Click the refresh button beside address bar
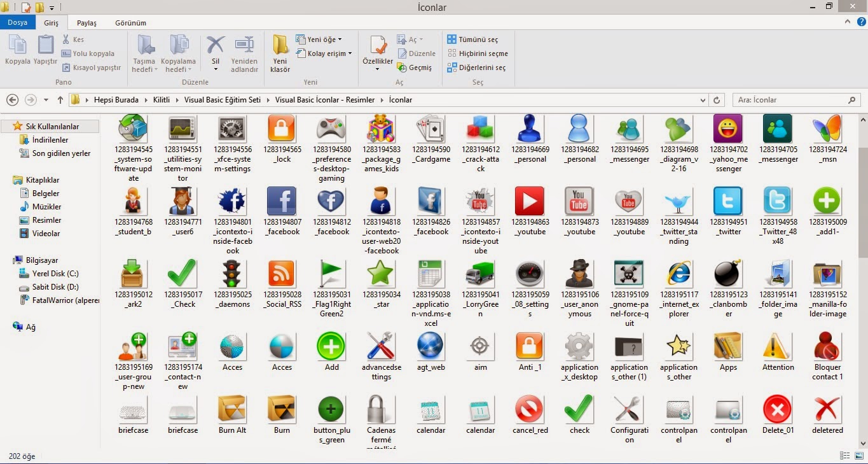 (x=717, y=100)
